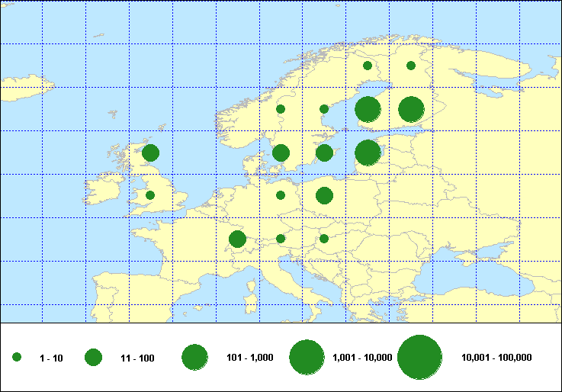Click the medium marker over Denmark

click(281, 153)
